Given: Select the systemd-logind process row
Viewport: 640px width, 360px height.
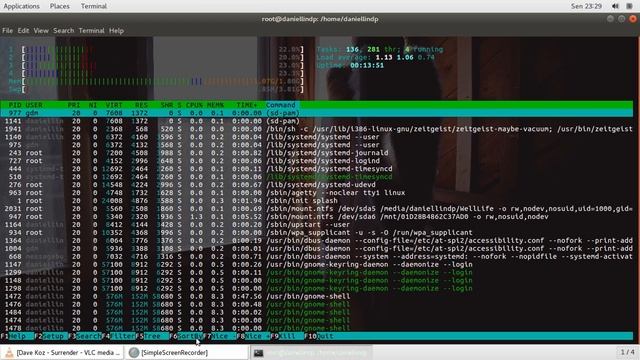Looking at the screenshot, I should [x=317, y=161].
